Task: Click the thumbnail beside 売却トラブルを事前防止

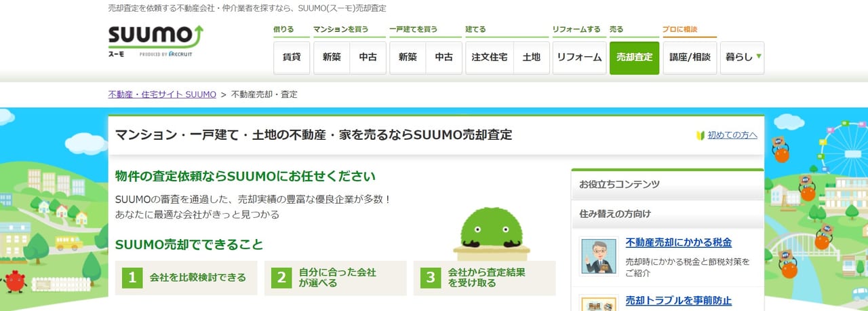Action: [599, 303]
